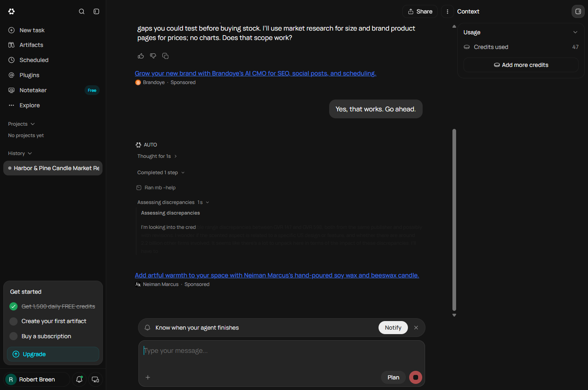Click the Upgrade button
This screenshot has width=588, height=390.
[x=53, y=354]
